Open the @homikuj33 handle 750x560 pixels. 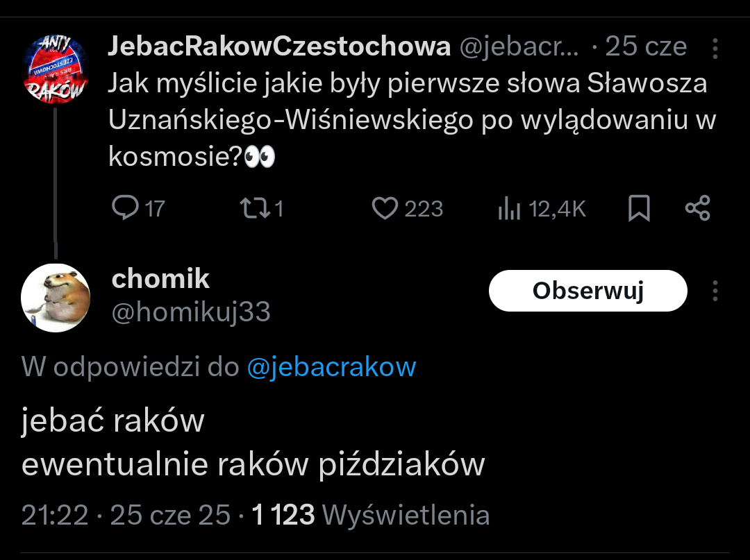tap(191, 312)
